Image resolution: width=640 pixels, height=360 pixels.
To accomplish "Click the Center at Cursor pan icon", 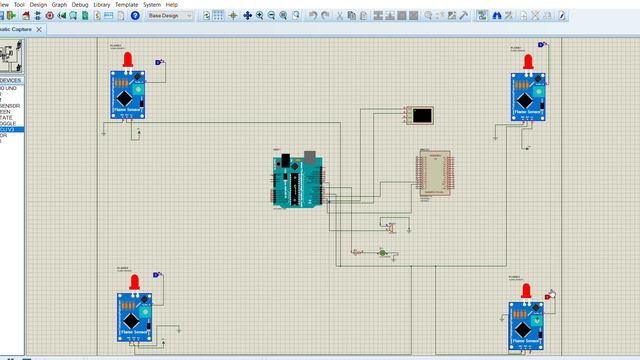I will (247, 16).
